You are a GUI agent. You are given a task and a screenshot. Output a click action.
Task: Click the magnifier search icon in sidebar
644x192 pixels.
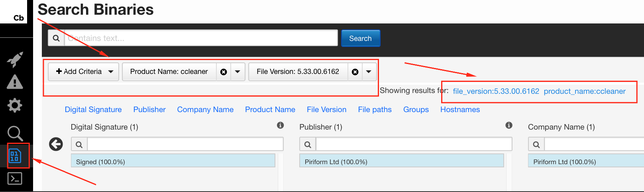pos(15,134)
